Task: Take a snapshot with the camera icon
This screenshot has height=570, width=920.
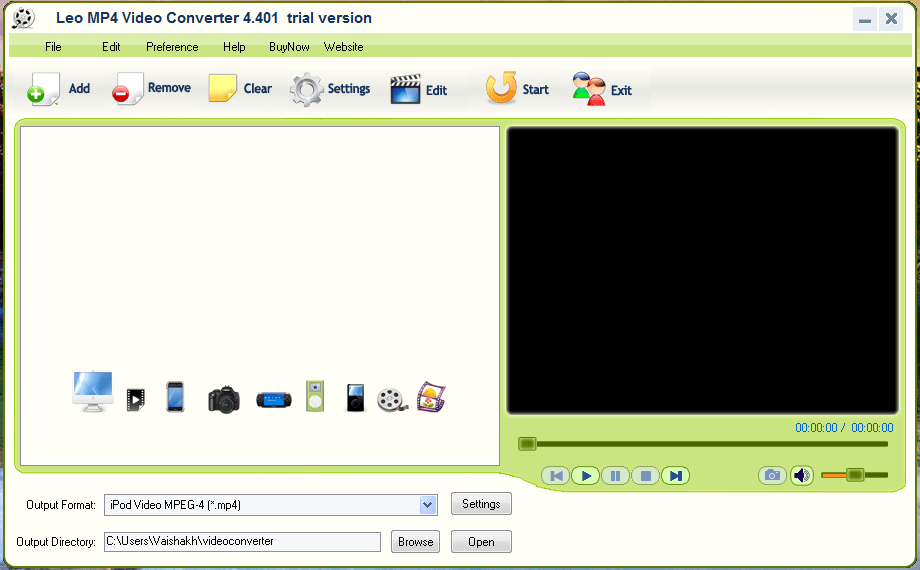Action: click(772, 475)
